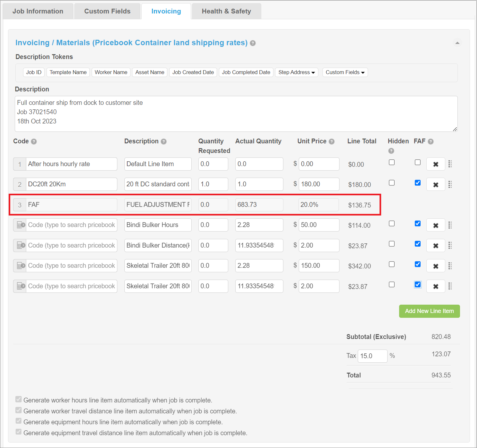Collapse the Invoicing / Materials panel
The width and height of the screenshot is (477, 448).
click(457, 43)
